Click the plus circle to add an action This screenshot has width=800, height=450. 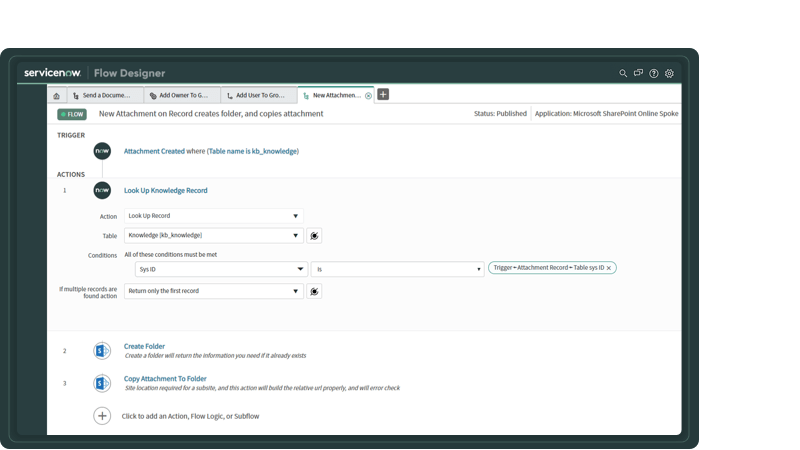coord(102,416)
